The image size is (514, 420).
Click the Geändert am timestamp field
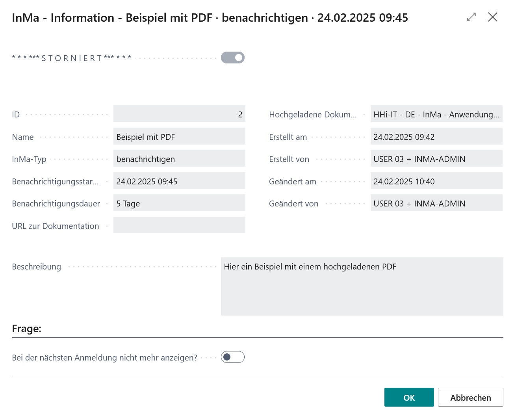coord(436,181)
